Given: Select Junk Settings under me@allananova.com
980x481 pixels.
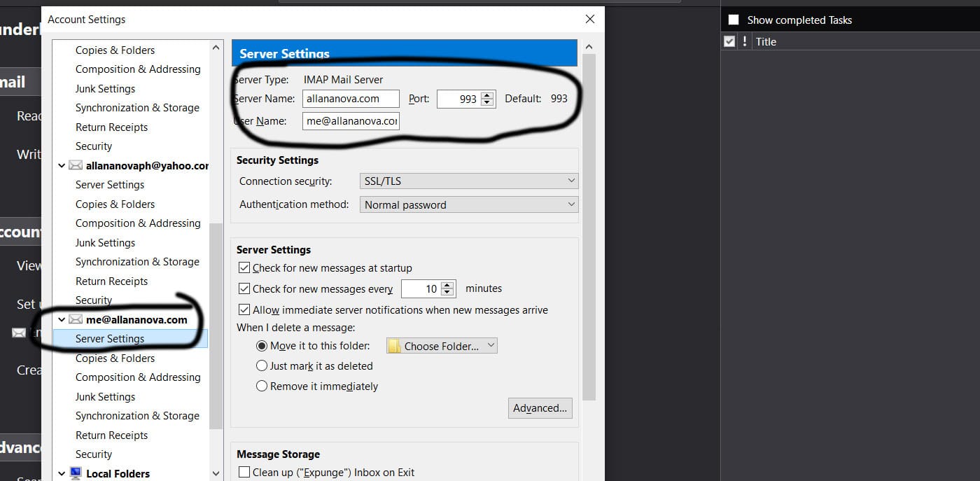Looking at the screenshot, I should pyautogui.click(x=105, y=397).
